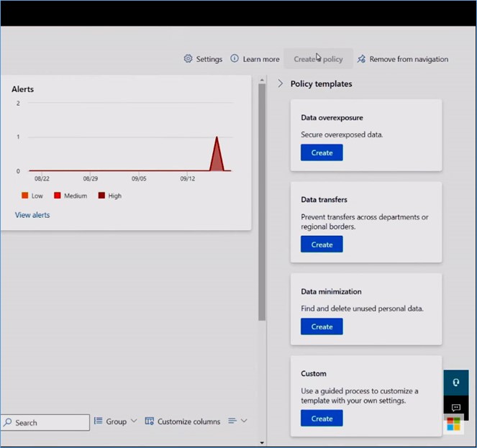Create a Data minimization policy

coord(322,326)
